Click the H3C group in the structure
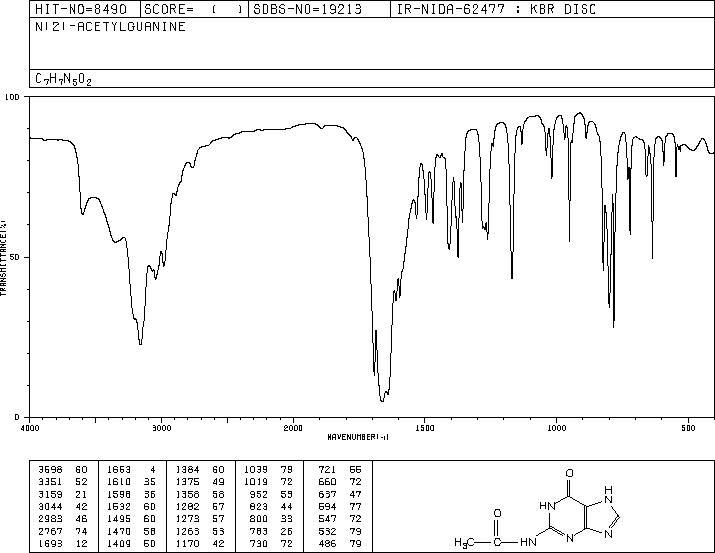 [x=465, y=542]
